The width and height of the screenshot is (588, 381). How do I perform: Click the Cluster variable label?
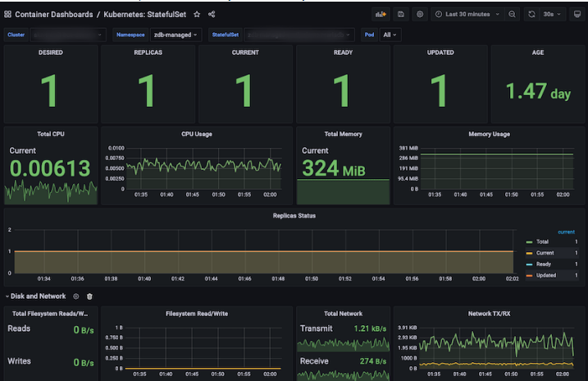[16, 34]
